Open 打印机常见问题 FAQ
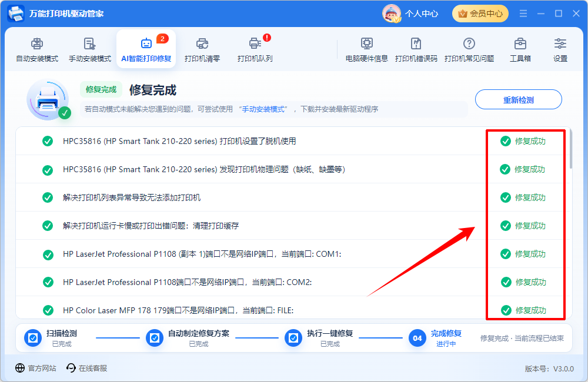Screen dimensions: 588x382 [469, 49]
